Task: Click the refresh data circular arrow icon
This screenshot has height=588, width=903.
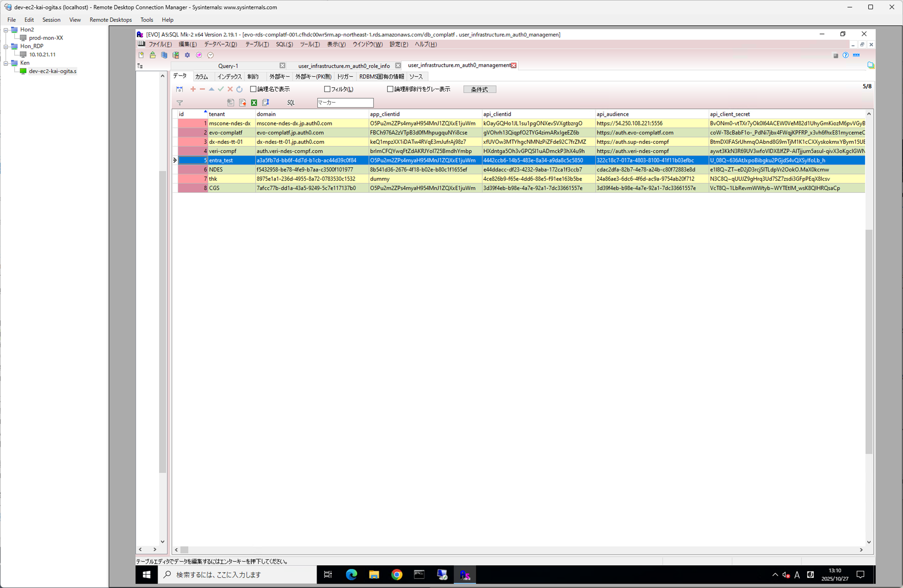Action: pos(240,89)
